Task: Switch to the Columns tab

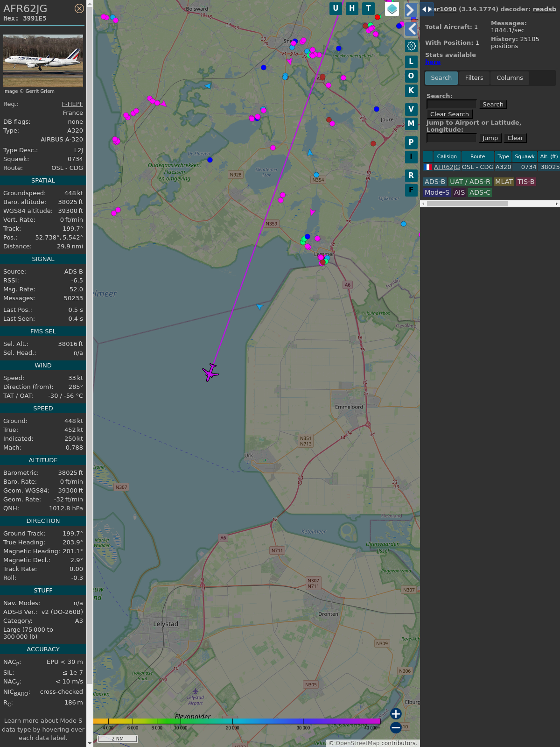Action: [510, 78]
